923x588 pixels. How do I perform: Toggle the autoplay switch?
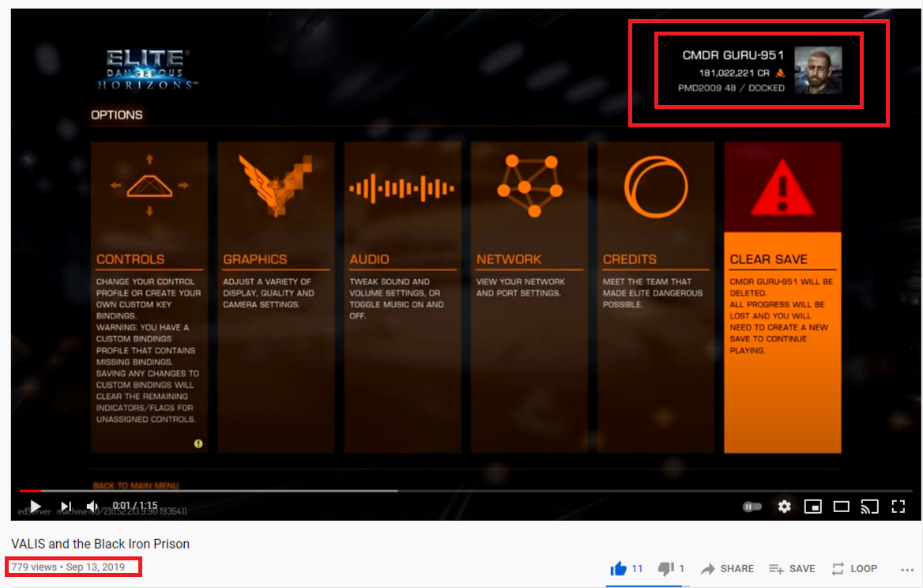[752, 507]
